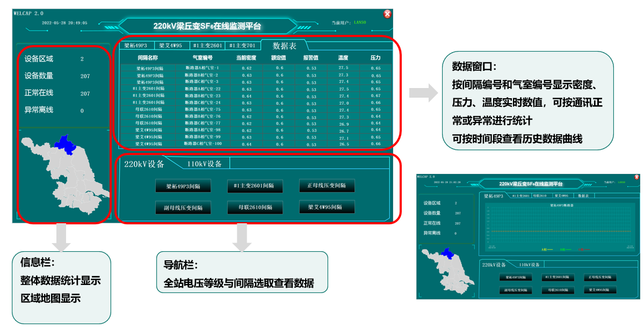Toggle the A相 legend entry in the chart
Viewport: 644px width, 329px height.
click(x=545, y=249)
